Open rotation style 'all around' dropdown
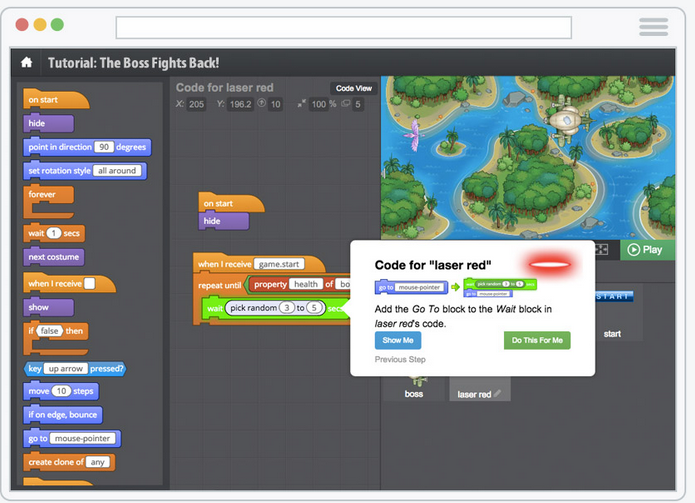The height and width of the screenshot is (503, 695). pyautogui.click(x=118, y=171)
